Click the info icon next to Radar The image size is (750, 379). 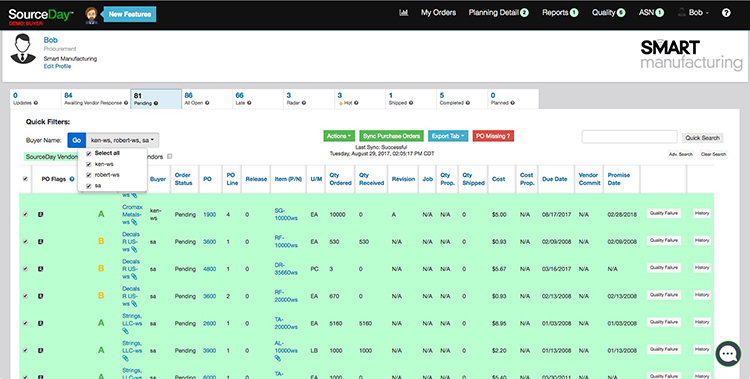pos(304,103)
